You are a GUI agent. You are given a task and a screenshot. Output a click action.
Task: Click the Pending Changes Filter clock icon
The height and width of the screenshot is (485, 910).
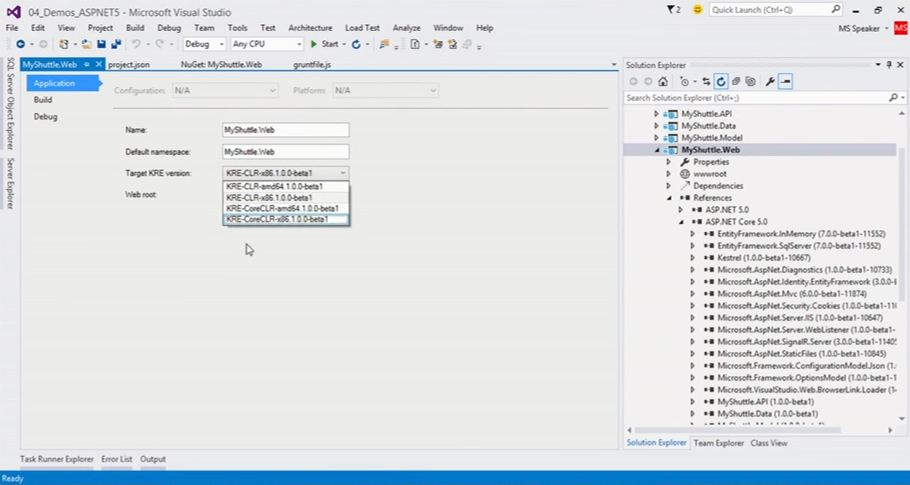(x=684, y=82)
